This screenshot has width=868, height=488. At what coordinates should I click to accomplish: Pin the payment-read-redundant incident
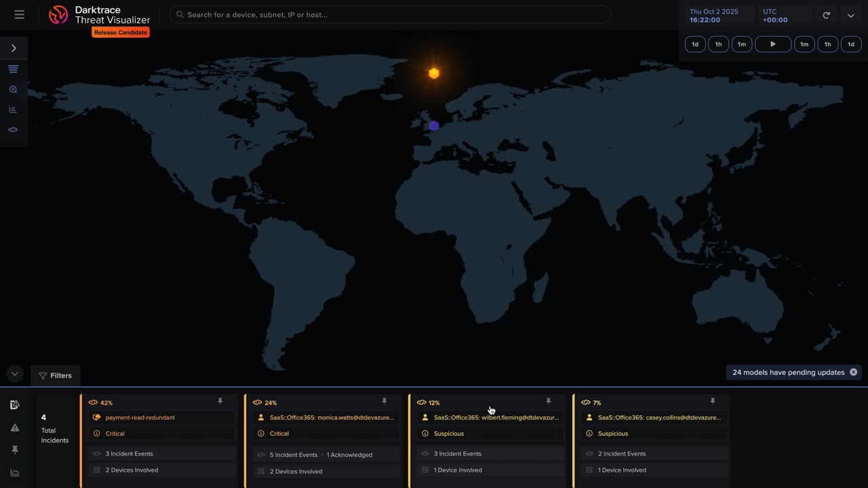[x=220, y=401]
